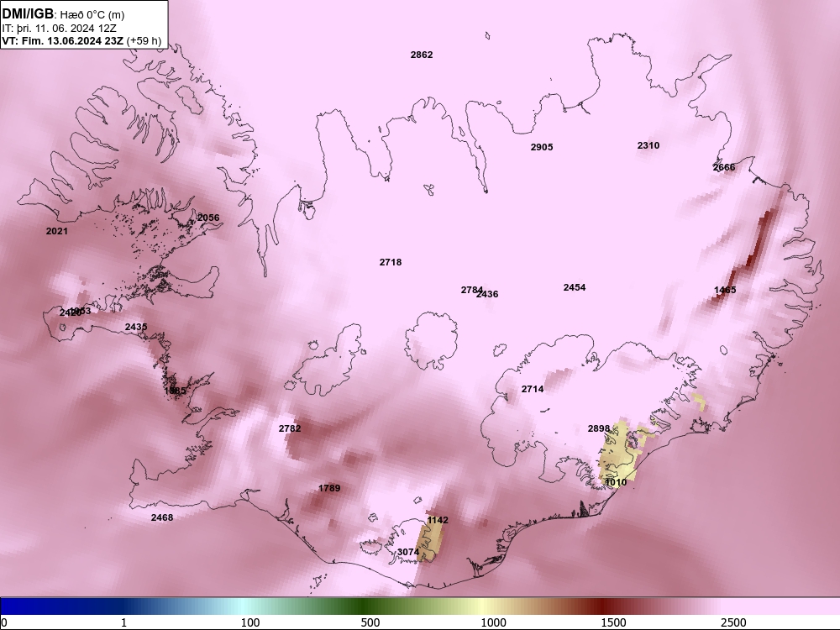Select the 2021 height value
This screenshot has width=840, height=630.
click(57, 231)
